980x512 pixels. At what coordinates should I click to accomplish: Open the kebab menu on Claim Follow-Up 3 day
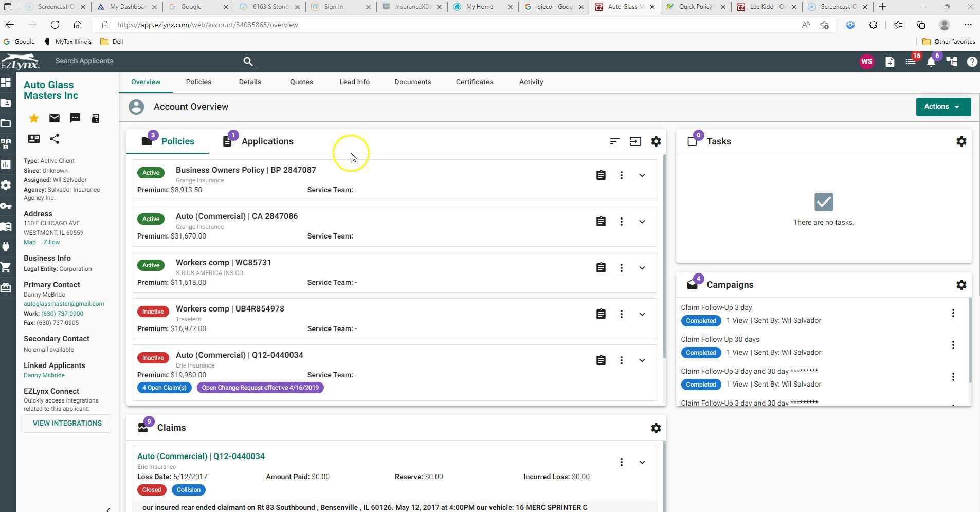click(954, 313)
